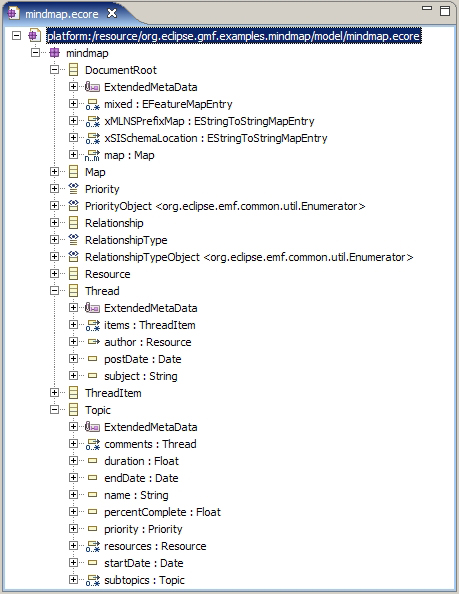Select the priority : Priority row
459x594 pixels.
(143, 529)
